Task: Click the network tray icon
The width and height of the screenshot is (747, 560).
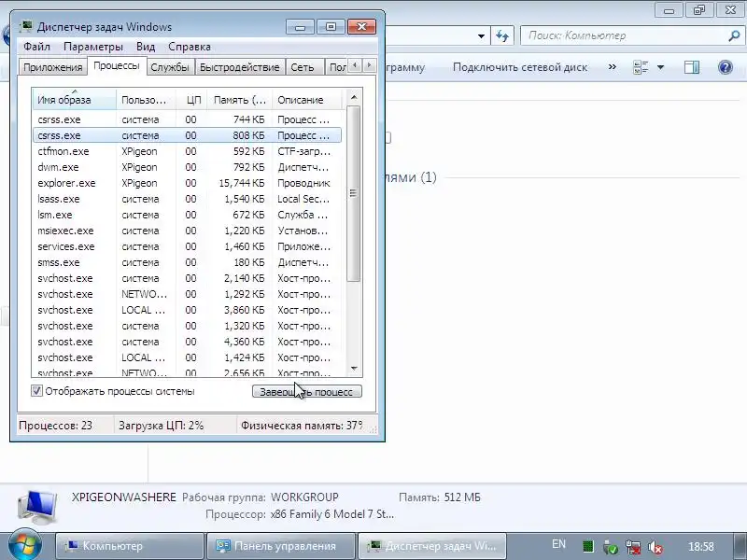Action: point(633,547)
